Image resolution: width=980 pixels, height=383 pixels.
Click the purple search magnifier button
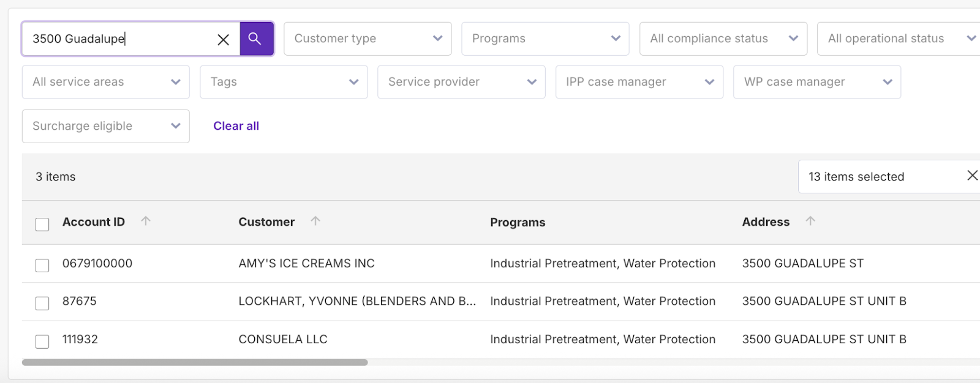256,39
